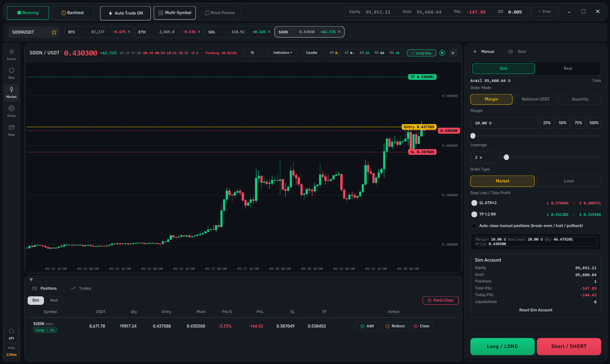The image size is (610, 364).
Task: Set margin to 50%
Action: tap(562, 123)
